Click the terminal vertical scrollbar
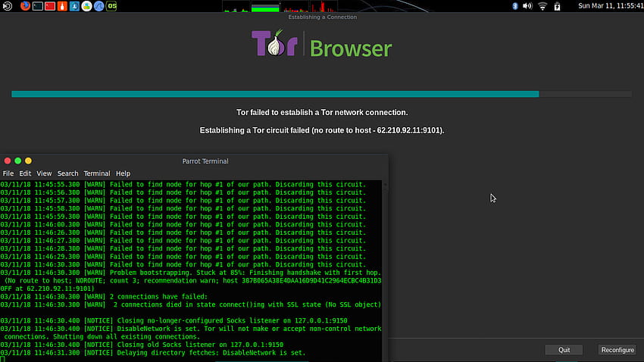The height and width of the screenshot is (362, 644). [385, 271]
